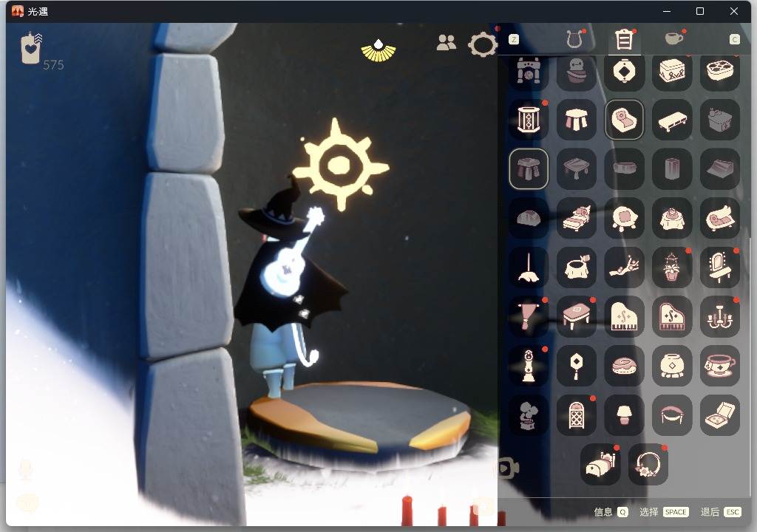Open the candle currency counter showing 575

point(33,50)
